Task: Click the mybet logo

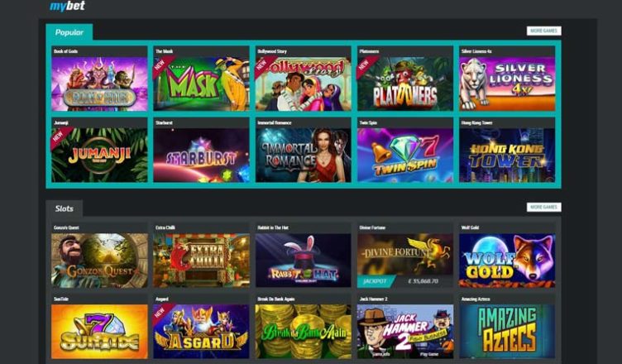Action: click(x=67, y=6)
